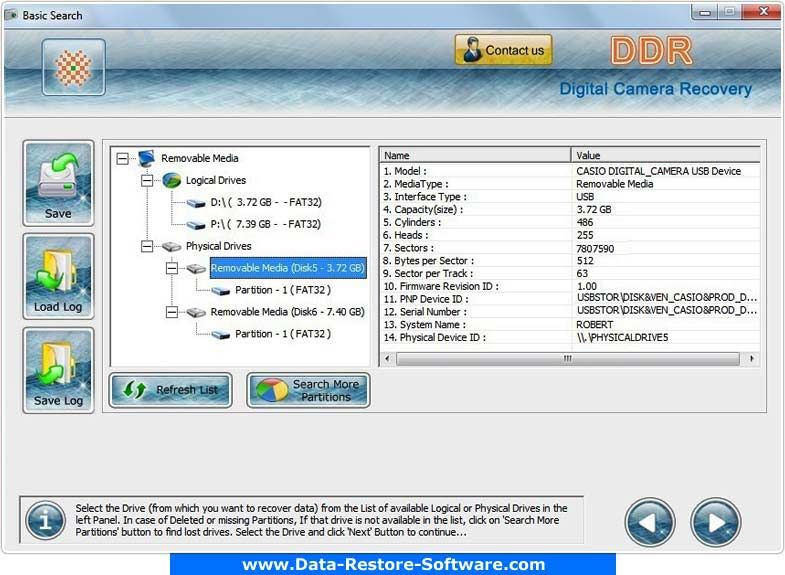Image resolution: width=785 pixels, height=575 pixels.
Task: Click the Search More Partitions button
Action: (x=308, y=390)
